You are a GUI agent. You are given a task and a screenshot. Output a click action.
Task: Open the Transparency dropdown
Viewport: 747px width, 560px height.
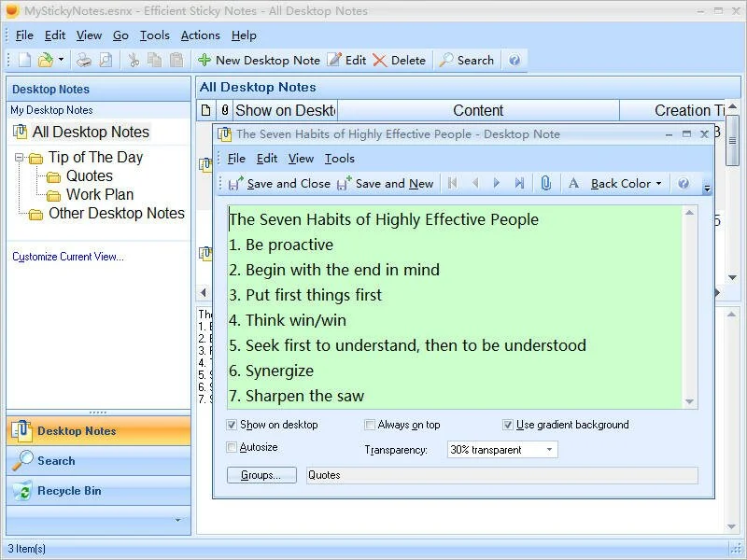[x=551, y=449]
